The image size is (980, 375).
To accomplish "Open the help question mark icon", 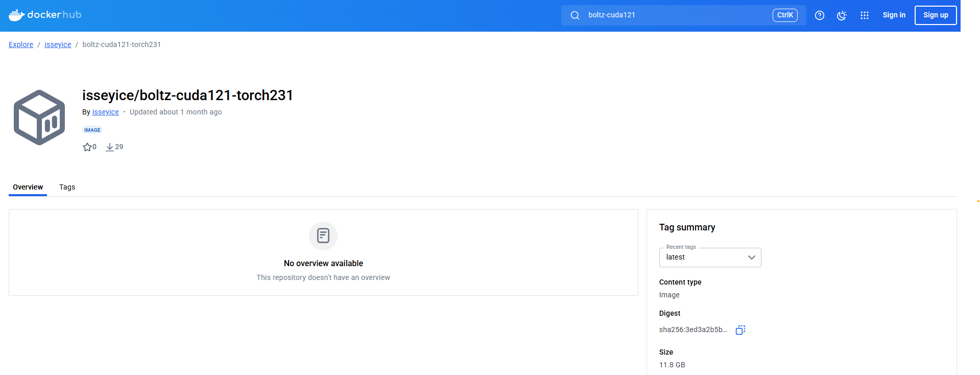I will (820, 15).
